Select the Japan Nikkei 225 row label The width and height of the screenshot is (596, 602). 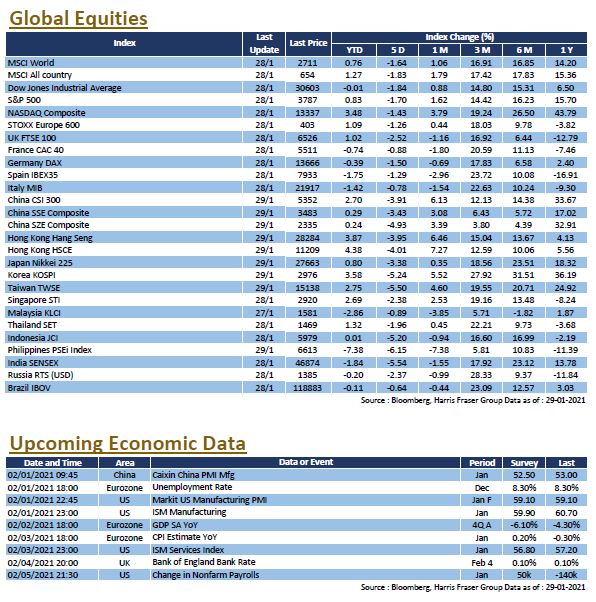click(40, 263)
